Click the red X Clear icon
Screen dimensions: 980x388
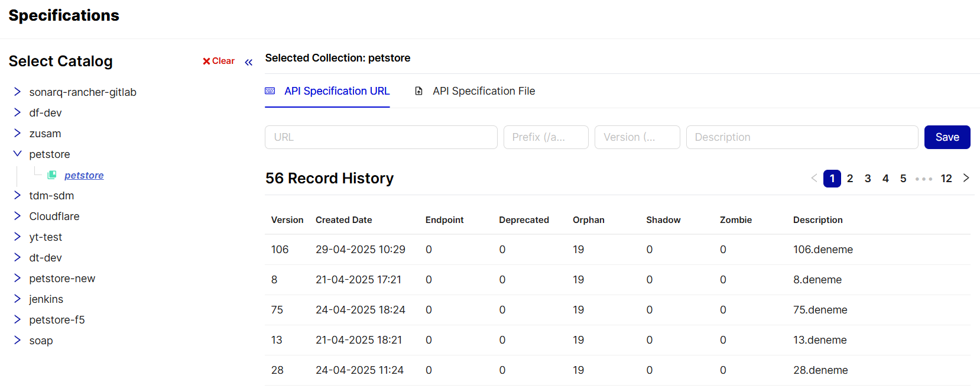[206, 61]
